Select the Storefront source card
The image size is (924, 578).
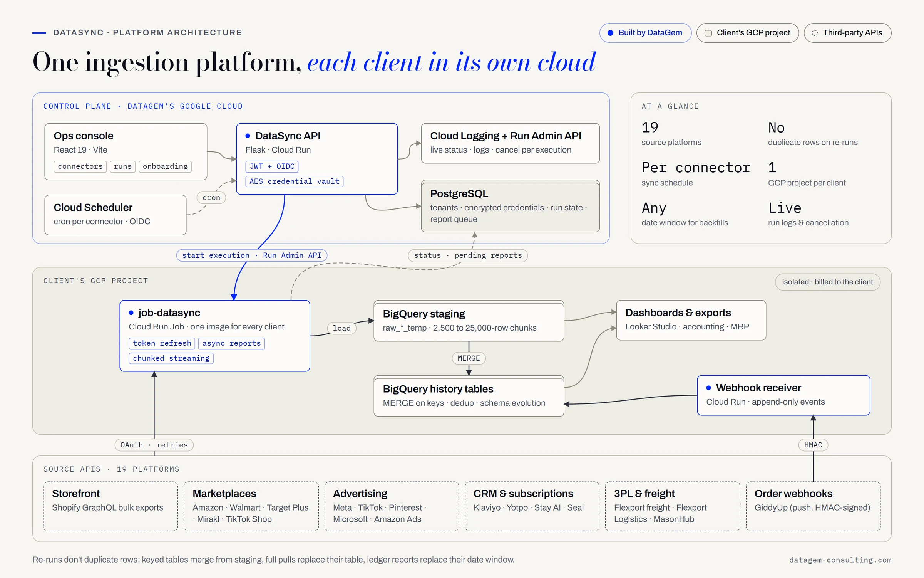point(110,506)
